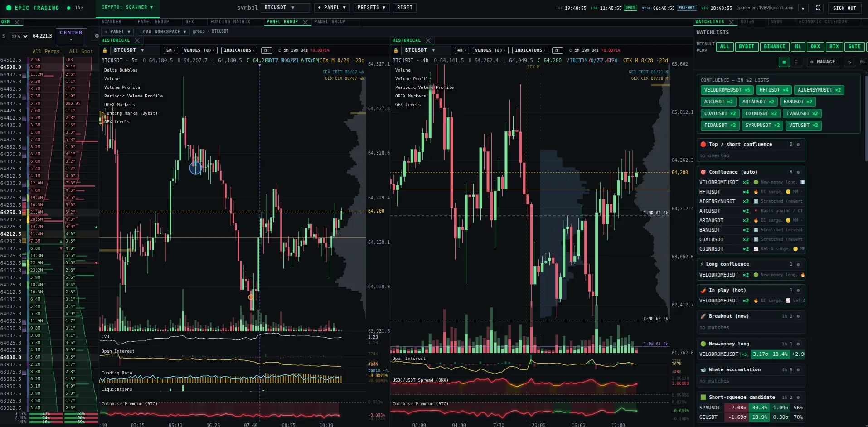Expand the user account arrow next to email
The width and height of the screenshot is (868, 427).
pos(803,8)
